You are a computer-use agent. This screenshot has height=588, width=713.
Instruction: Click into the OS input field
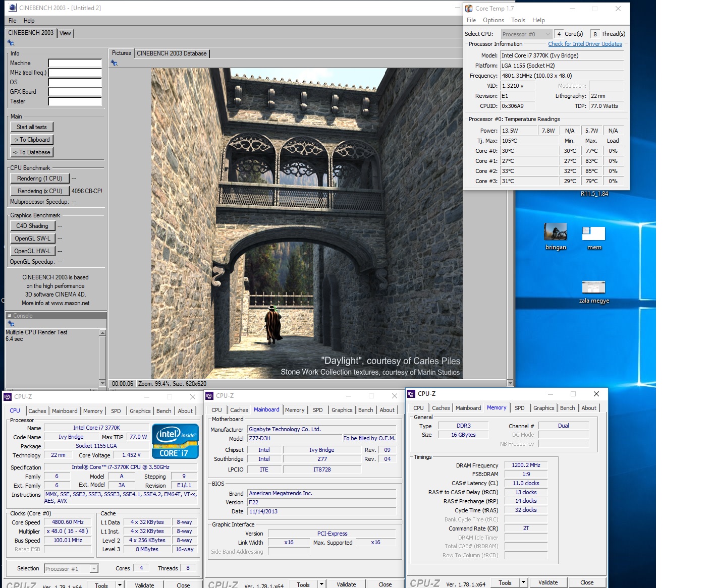click(x=75, y=82)
